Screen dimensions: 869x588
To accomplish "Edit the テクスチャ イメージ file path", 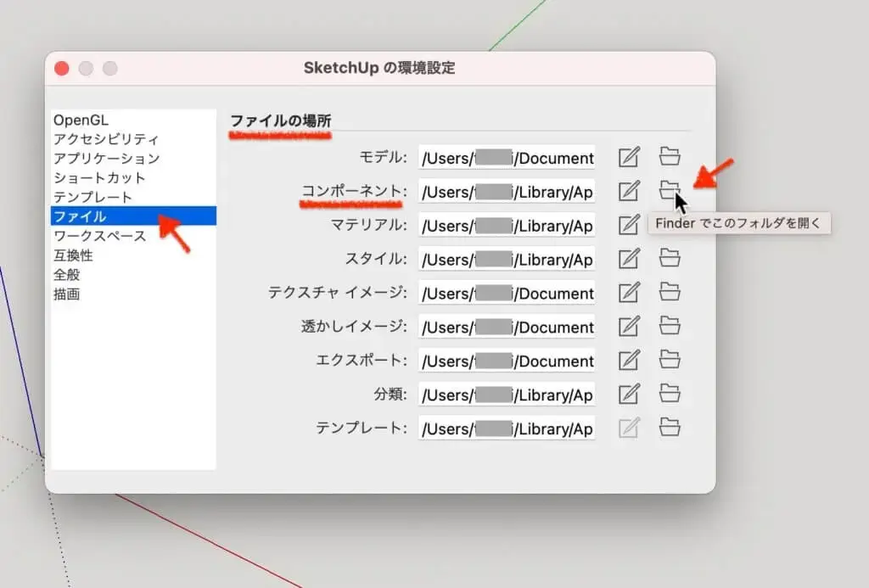I will click(x=629, y=293).
